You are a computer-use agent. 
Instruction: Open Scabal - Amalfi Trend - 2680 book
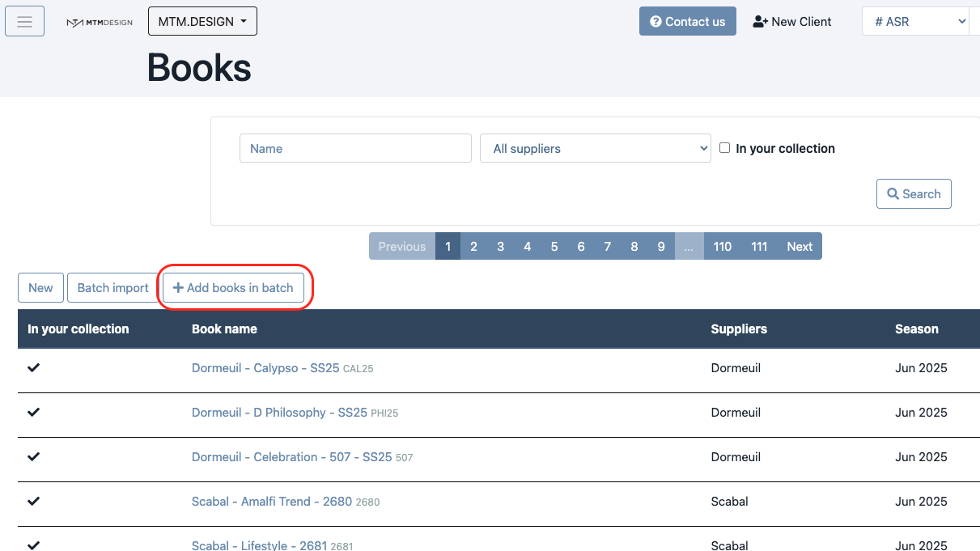(272, 501)
